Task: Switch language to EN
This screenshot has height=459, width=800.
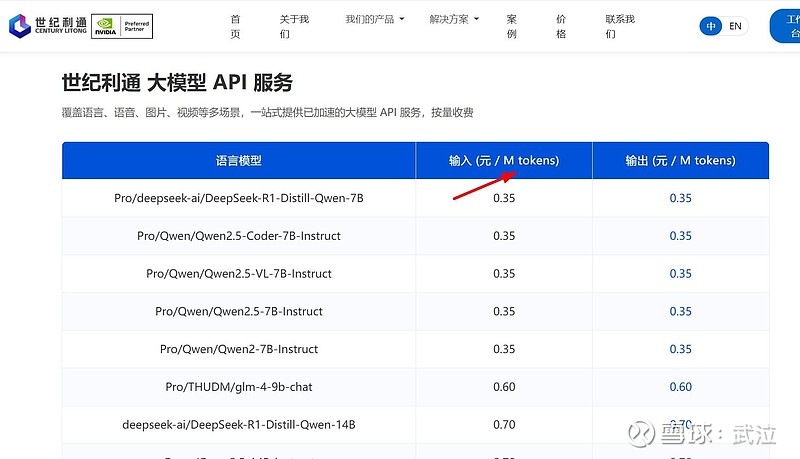Action: 735,26
